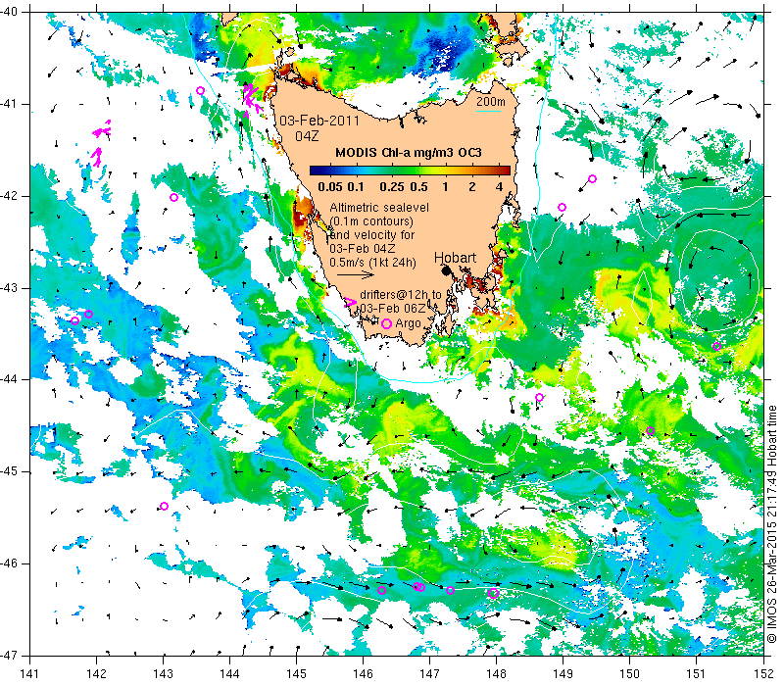
Task: Click the 141 longitude axis label
Action: (30, 674)
